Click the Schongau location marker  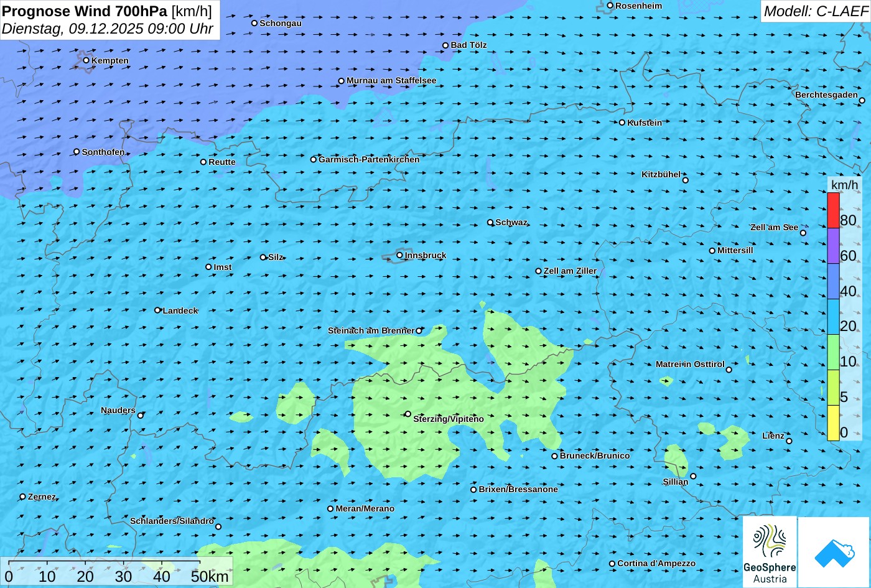[254, 23]
